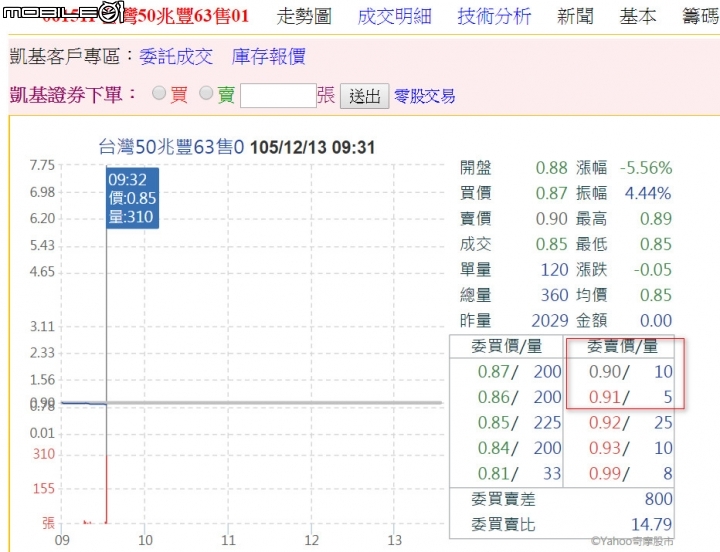This screenshot has width=720, height=552.
Task: Click the Mobile01 logo
Action: pos(63,12)
